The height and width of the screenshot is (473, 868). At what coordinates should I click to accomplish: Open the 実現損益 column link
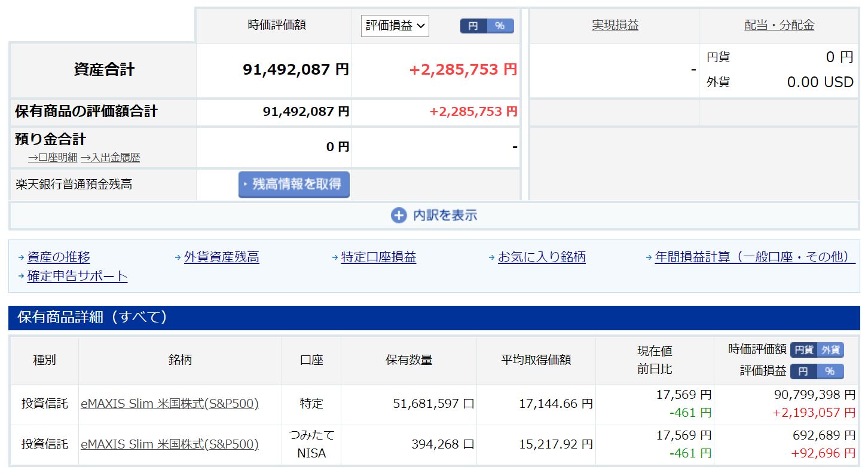coord(615,25)
